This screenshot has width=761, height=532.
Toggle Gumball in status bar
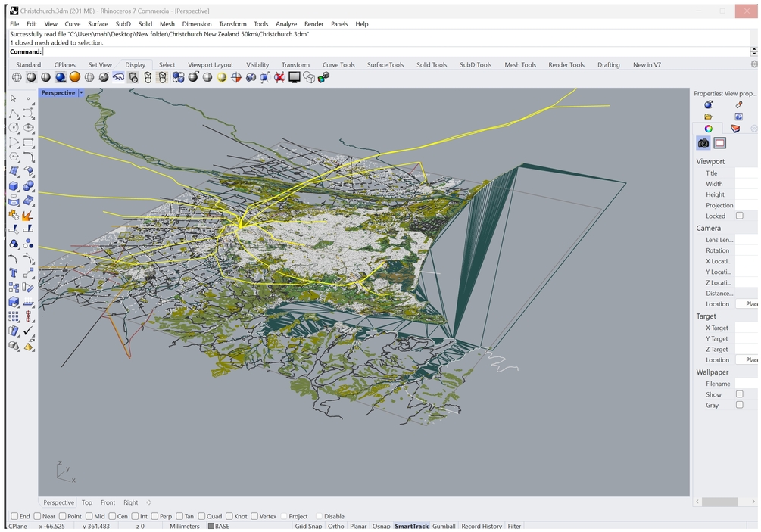tap(444, 526)
